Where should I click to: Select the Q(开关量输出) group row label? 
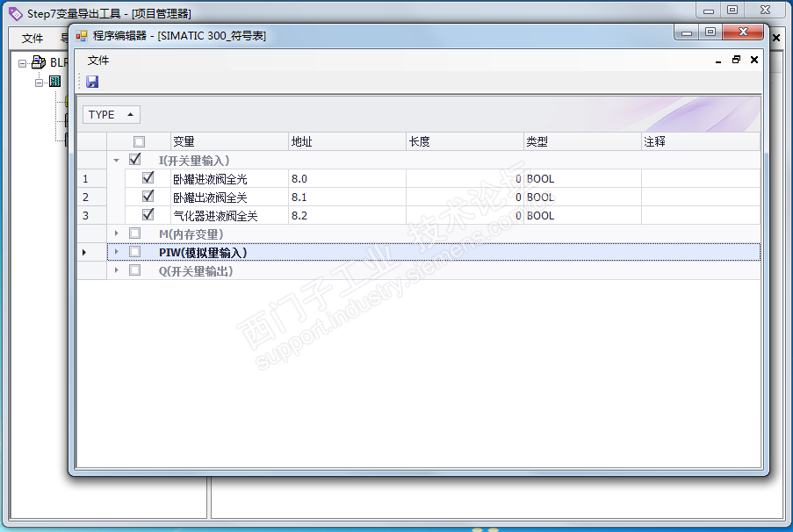point(196,271)
